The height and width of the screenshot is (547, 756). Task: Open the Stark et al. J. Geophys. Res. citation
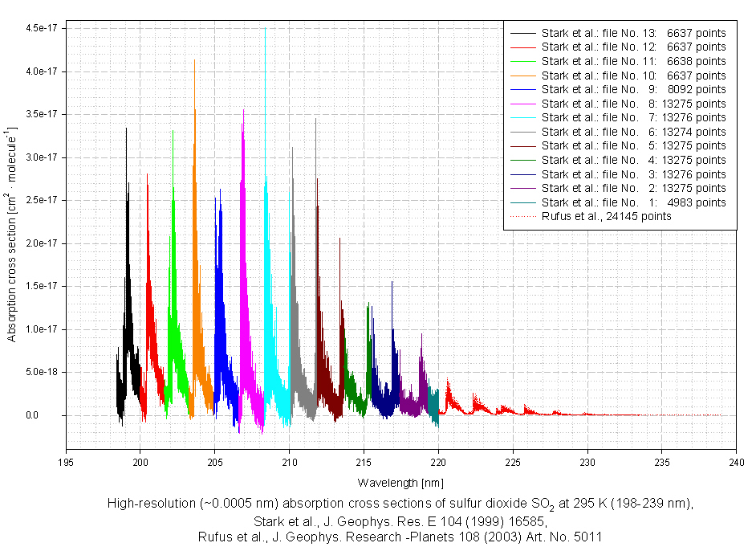click(x=400, y=520)
